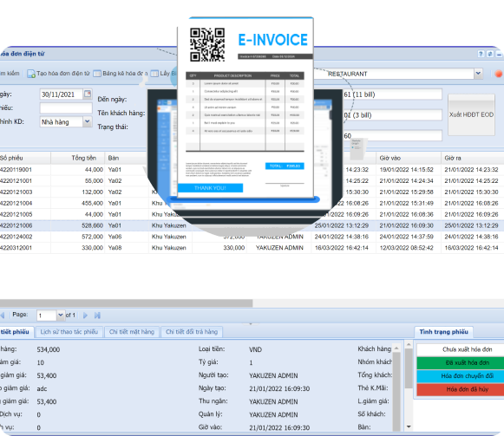The width and height of the screenshot is (504, 436).
Task: Jump to last page arrow icon
Action: click(x=97, y=316)
